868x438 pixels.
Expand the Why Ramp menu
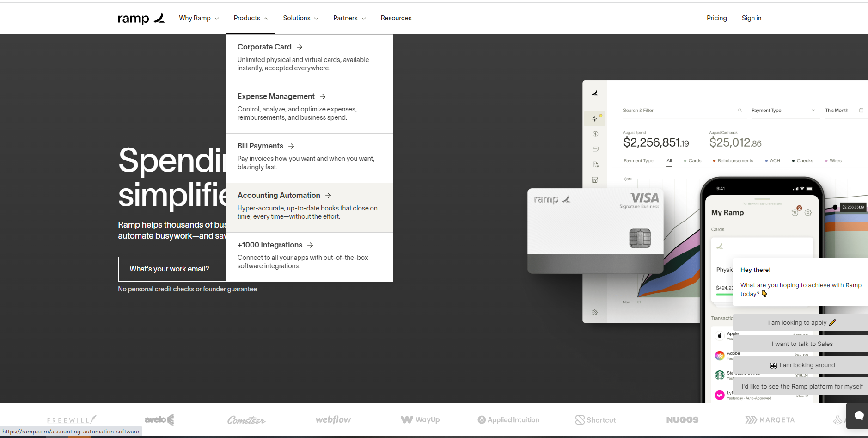coord(199,18)
